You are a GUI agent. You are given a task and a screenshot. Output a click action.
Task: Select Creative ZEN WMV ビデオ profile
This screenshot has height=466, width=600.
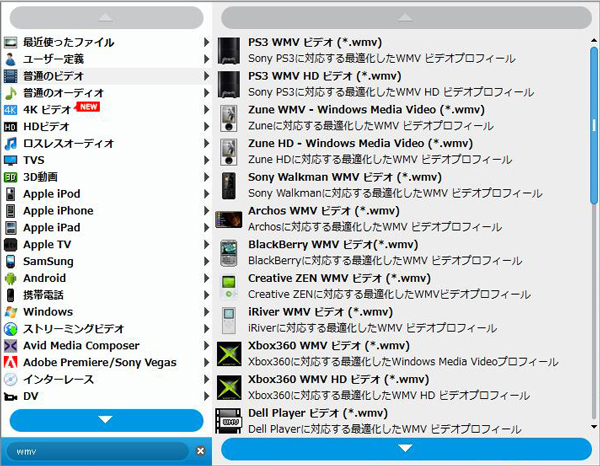401,287
